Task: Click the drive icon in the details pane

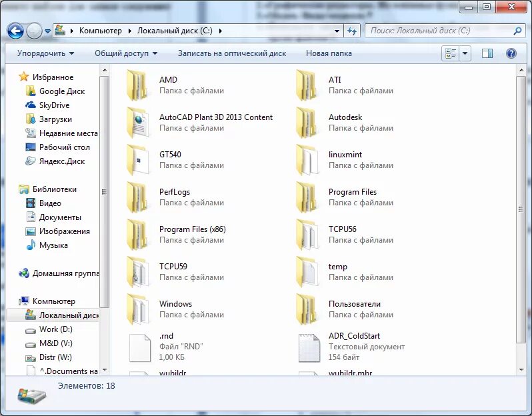Action: (x=31, y=395)
